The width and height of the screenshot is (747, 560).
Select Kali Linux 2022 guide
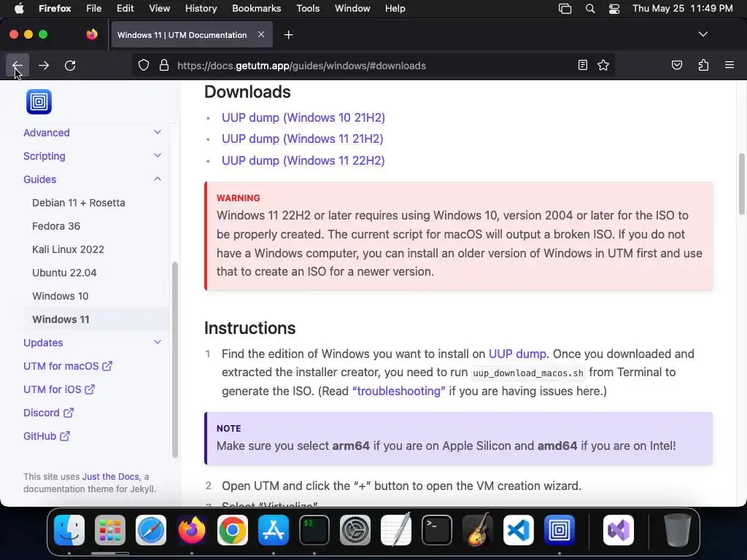pos(68,249)
